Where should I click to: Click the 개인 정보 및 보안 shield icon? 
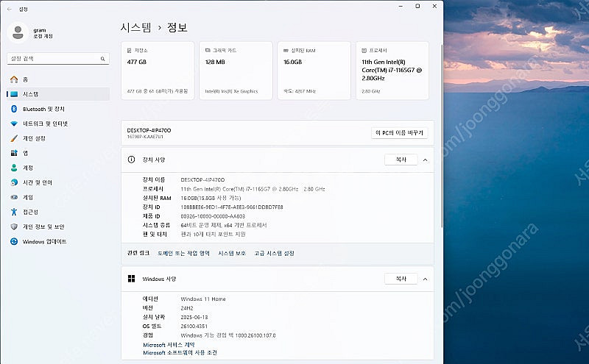click(14, 226)
